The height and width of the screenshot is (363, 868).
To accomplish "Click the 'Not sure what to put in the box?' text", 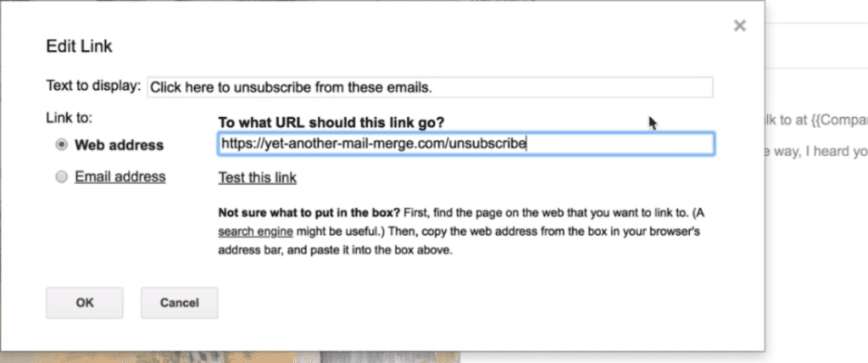I will 309,213.
